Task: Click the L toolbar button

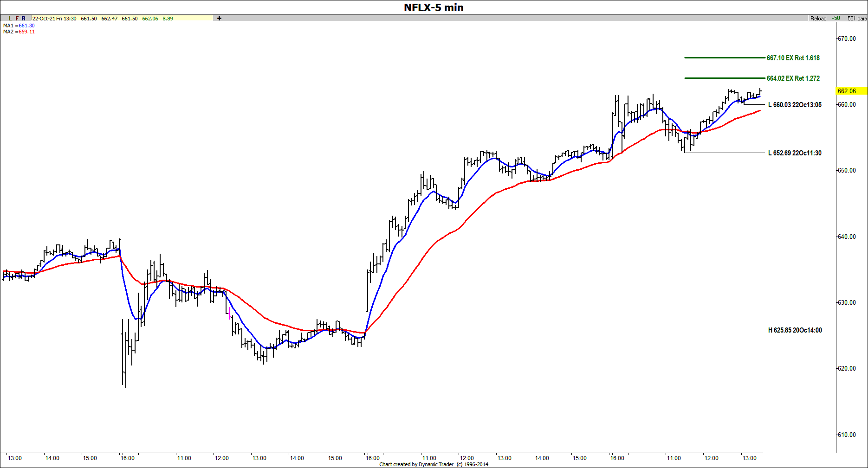Action: (x=10, y=19)
